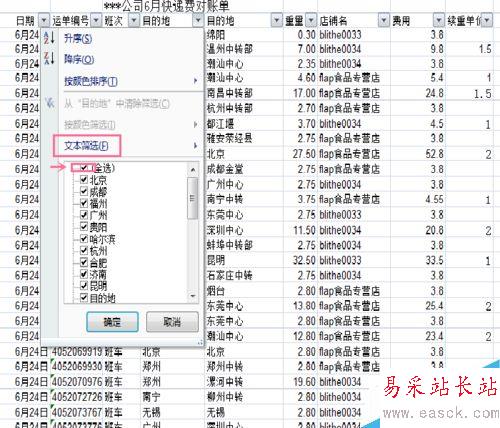Select cell containing 烟台
Image resolution: width=500 pixels, height=428 pixels.
(x=244, y=291)
